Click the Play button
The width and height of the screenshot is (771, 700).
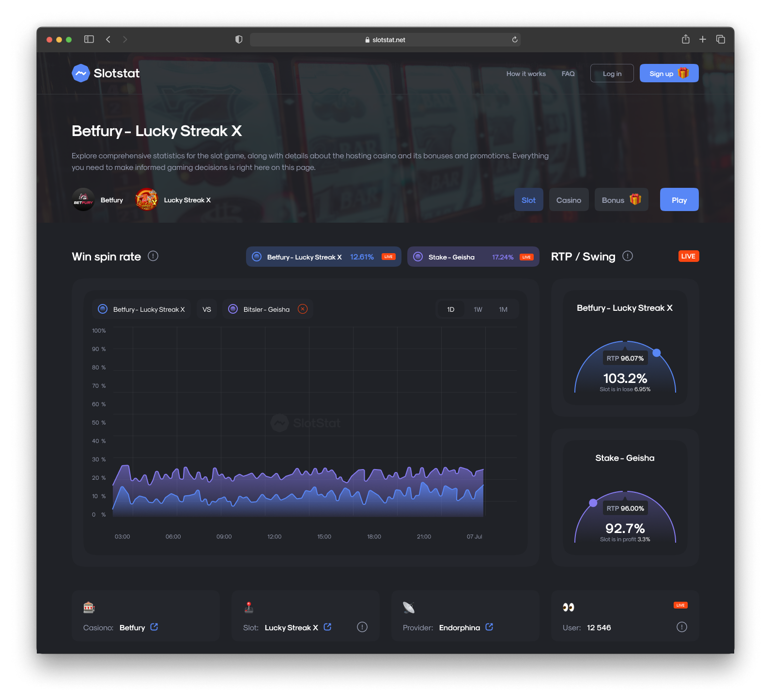(679, 199)
